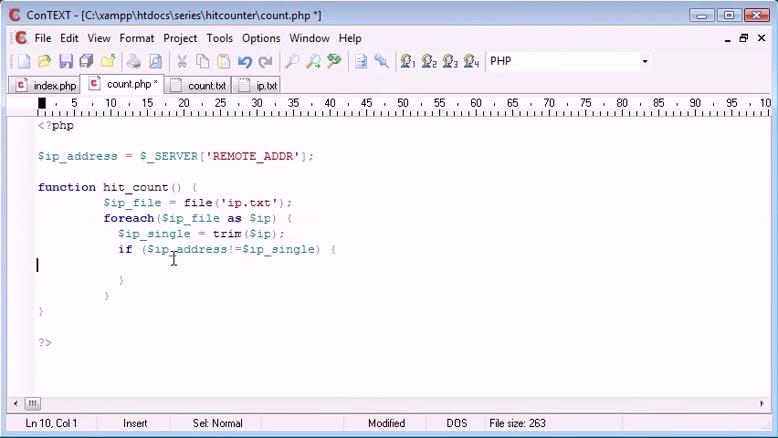The width and height of the screenshot is (778, 438).
Task: Switch to the ip.txt tab
Action: [x=257, y=85]
